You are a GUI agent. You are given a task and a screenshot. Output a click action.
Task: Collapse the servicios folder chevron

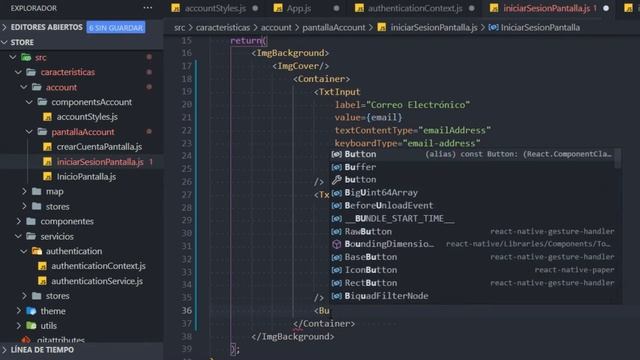tap(18, 236)
